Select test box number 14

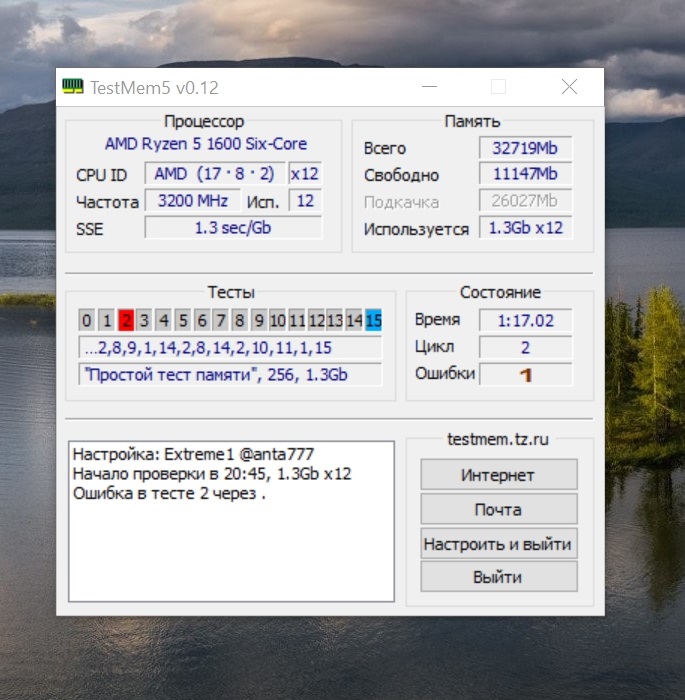click(x=354, y=320)
